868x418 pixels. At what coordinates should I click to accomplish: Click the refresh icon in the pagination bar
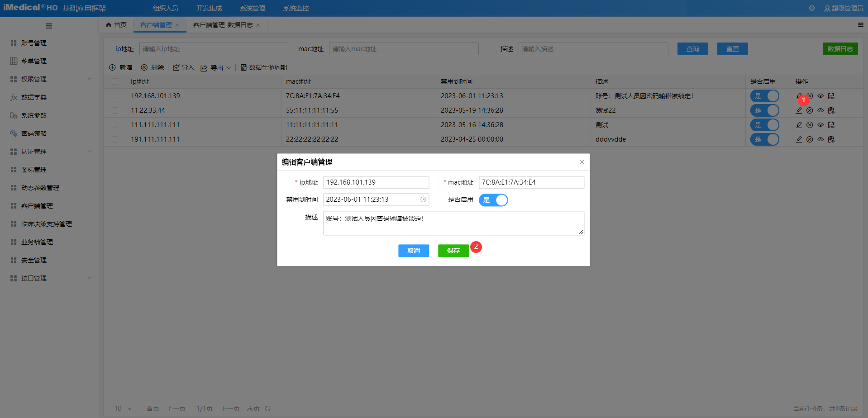[268, 408]
